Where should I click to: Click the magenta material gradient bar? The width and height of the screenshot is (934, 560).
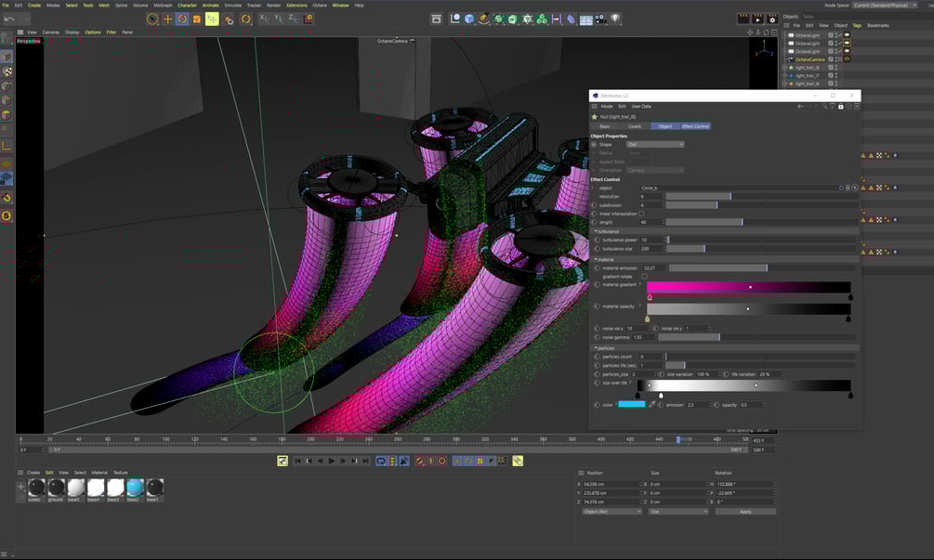749,288
